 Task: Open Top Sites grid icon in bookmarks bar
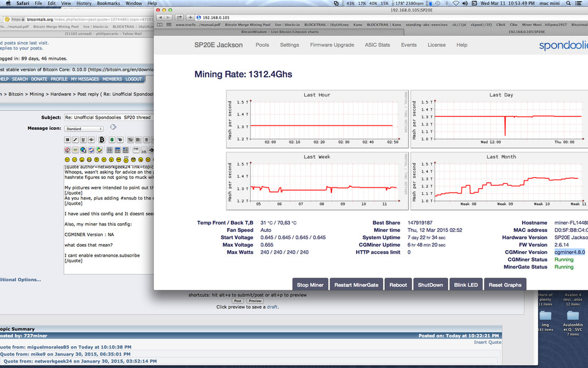click(169, 25)
